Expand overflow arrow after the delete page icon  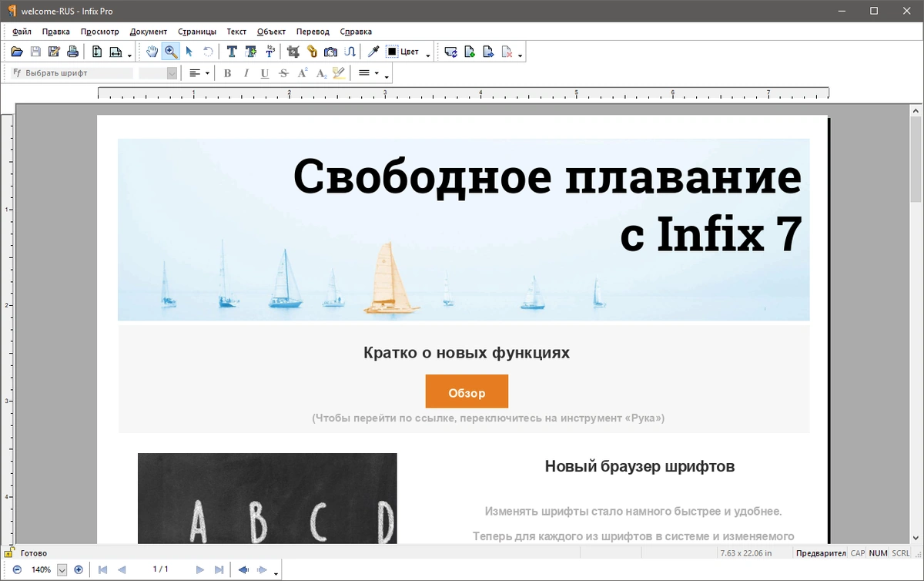point(521,55)
